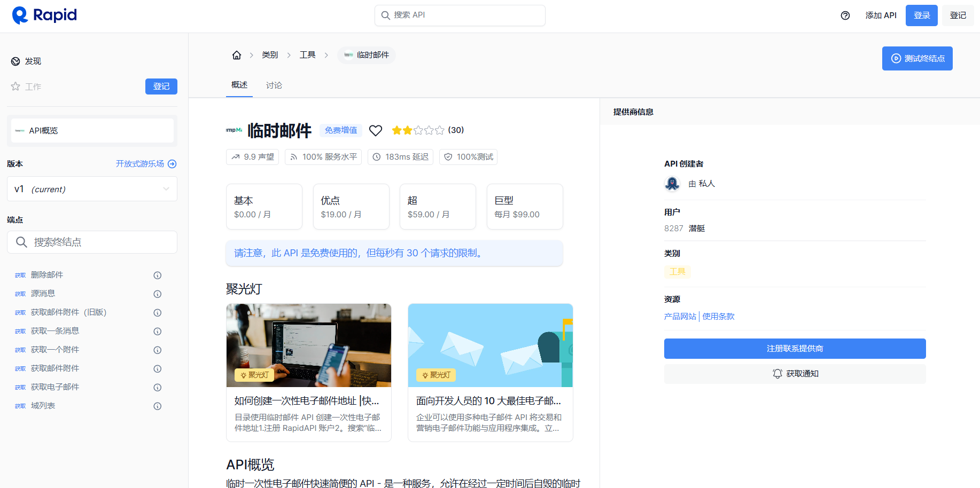This screenshot has height=488, width=980.
Task: Expand the v1 (current) version dropdown
Action: pos(92,189)
